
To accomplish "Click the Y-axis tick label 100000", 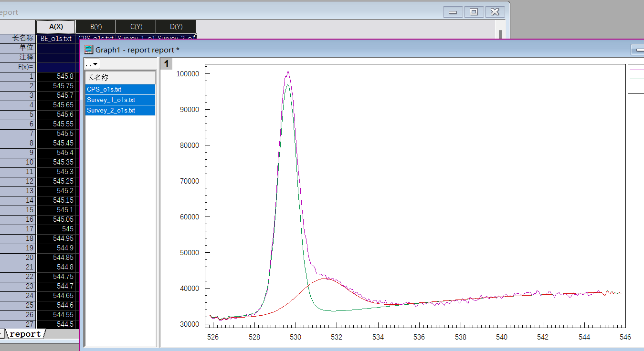I will click(x=187, y=73).
